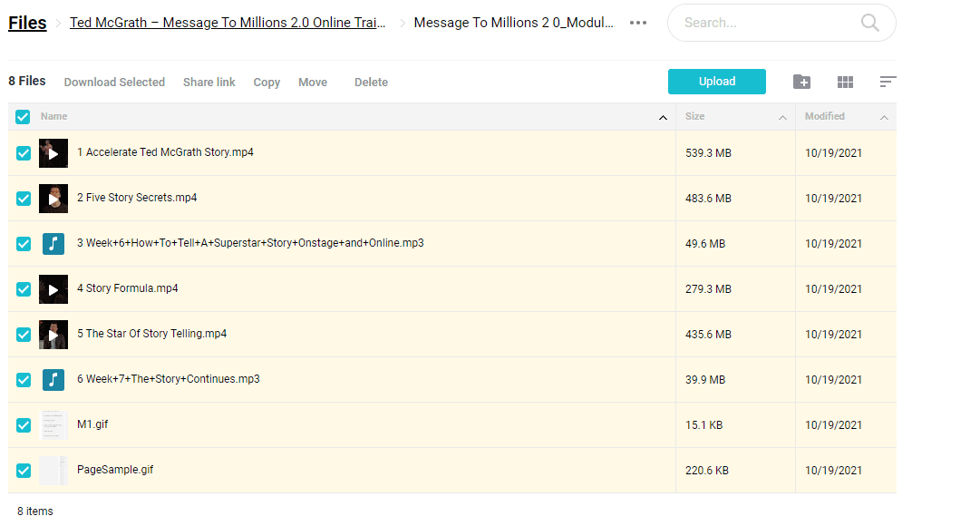Sort by Name column arrow
Viewport: 980px width, 526px height.
(663, 118)
